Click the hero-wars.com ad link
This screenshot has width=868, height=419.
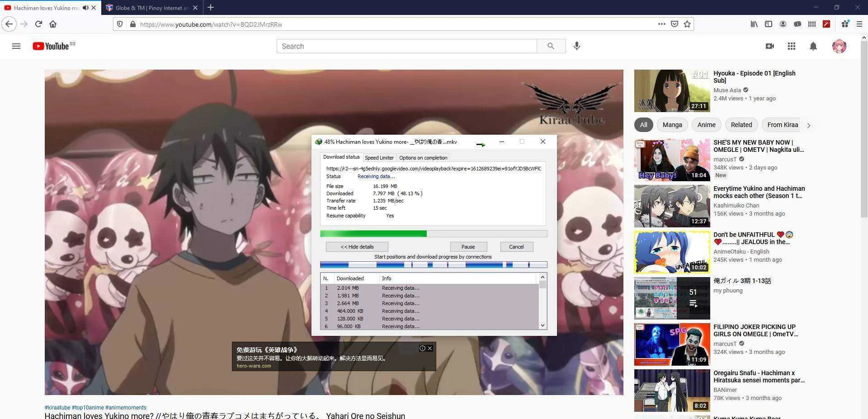[x=254, y=366]
